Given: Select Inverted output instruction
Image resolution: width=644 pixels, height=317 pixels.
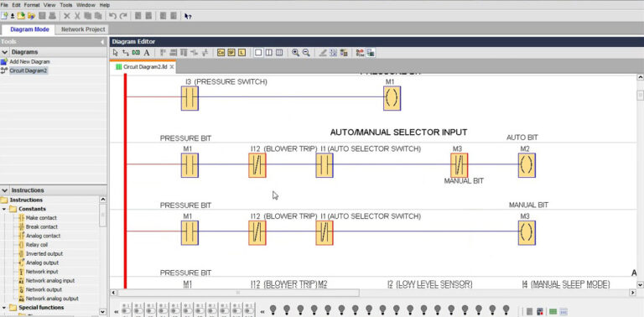Looking at the screenshot, I should tap(44, 254).
